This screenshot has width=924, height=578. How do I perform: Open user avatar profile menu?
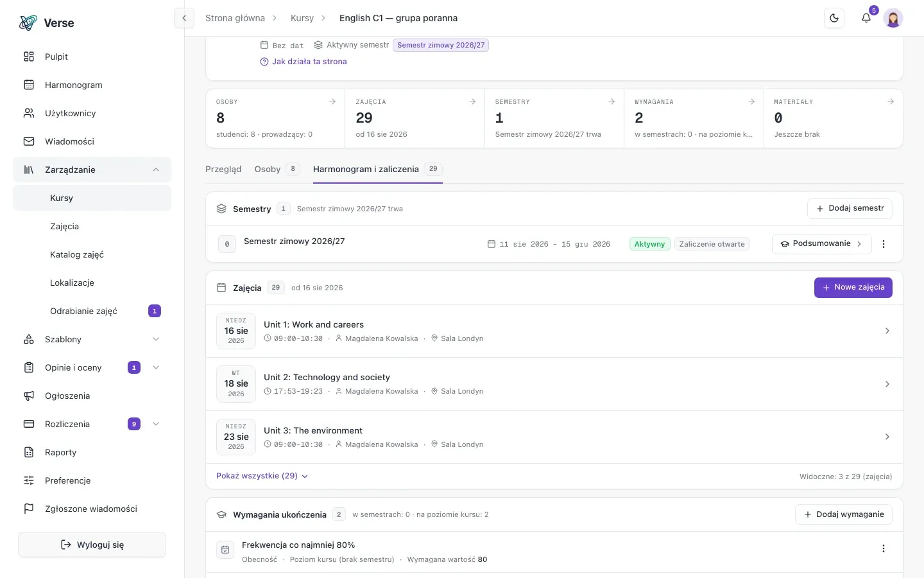tap(893, 18)
